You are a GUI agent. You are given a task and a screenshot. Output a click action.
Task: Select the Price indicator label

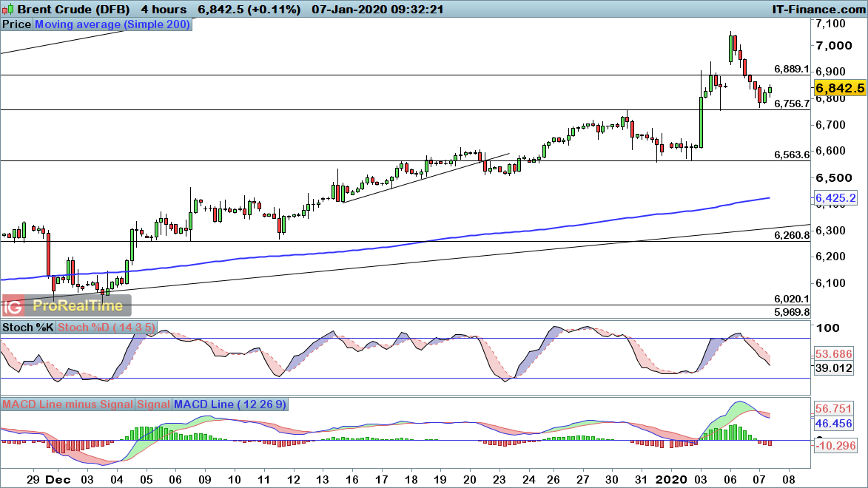click(x=16, y=24)
